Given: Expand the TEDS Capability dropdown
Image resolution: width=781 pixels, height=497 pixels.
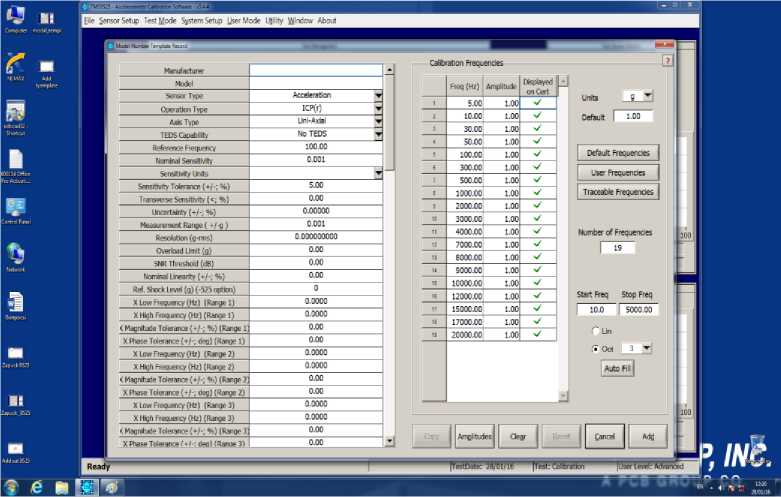Looking at the screenshot, I should [379, 134].
